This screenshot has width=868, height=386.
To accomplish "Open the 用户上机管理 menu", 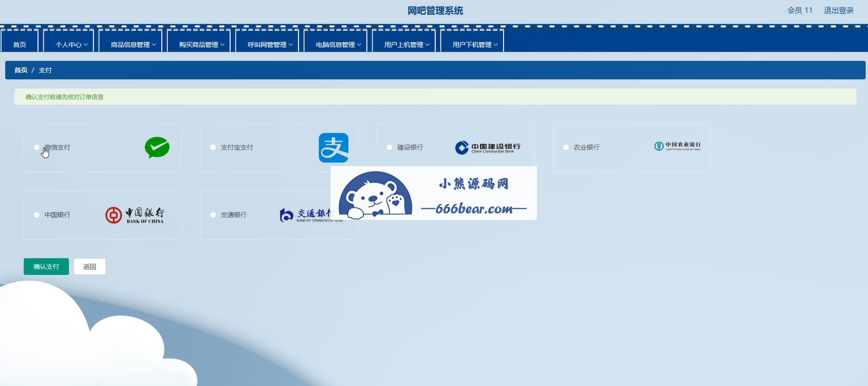I will (404, 41).
